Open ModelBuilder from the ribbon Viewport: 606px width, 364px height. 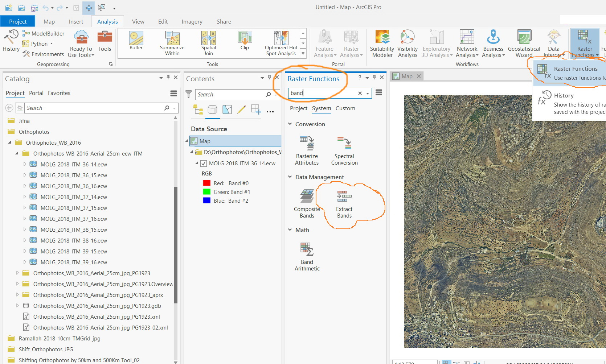(x=44, y=33)
